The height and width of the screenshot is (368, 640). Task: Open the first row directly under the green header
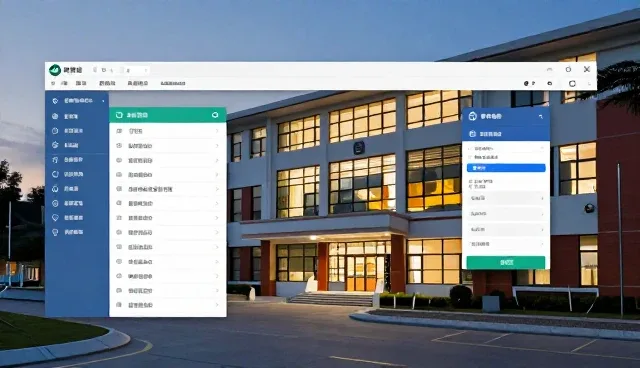(168, 131)
